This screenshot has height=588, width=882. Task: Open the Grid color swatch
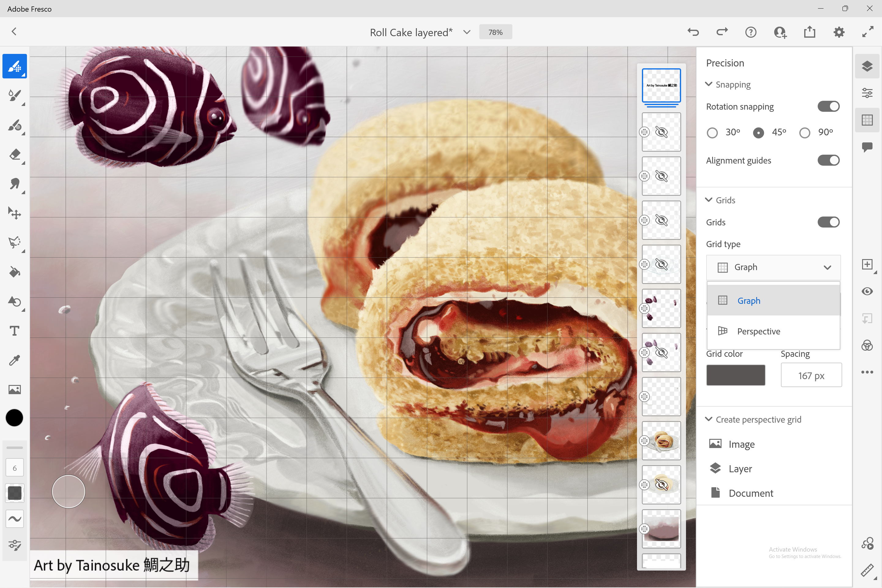[x=735, y=375]
